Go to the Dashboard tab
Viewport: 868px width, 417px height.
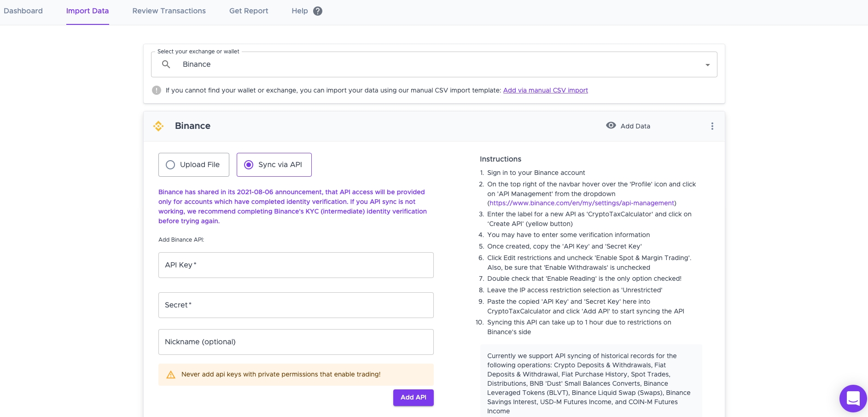click(x=23, y=11)
